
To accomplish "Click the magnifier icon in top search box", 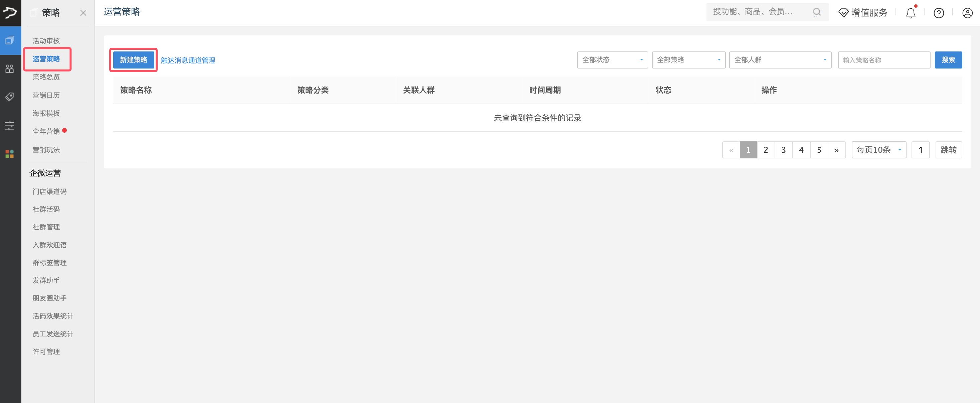I will (816, 12).
